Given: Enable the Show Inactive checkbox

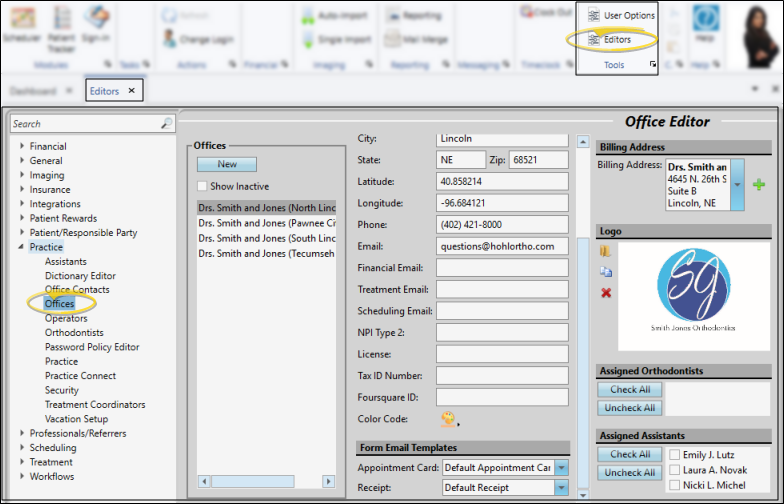Looking at the screenshot, I should point(202,186).
